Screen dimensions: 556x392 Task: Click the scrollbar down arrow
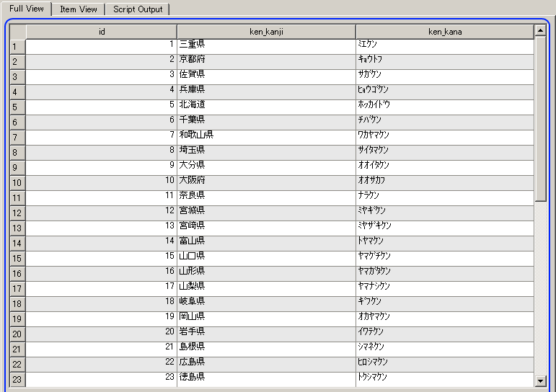point(540,381)
